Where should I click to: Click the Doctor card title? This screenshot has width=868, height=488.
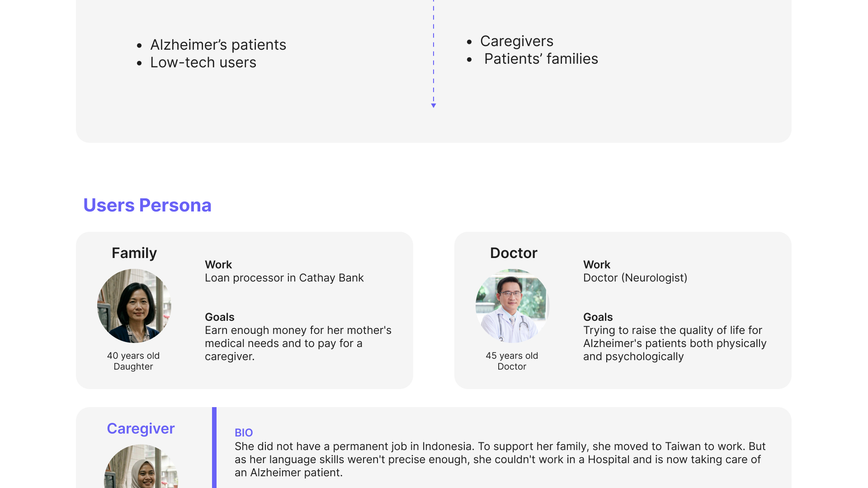coord(514,253)
